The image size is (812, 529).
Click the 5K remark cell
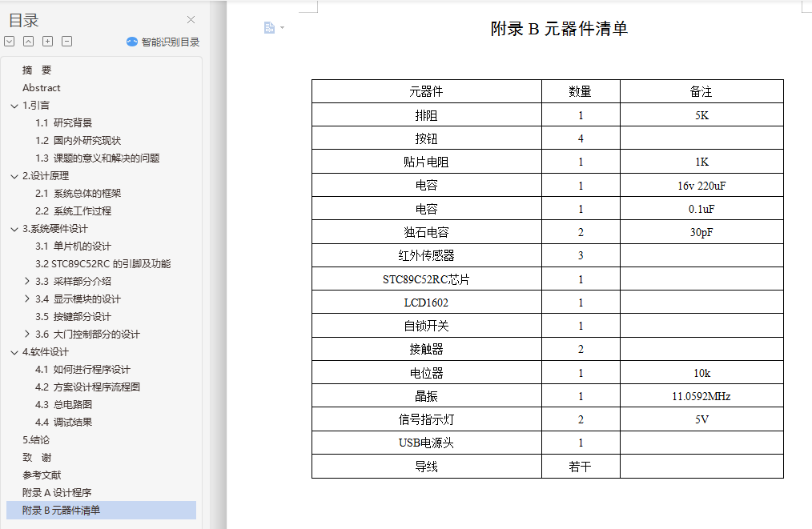pyautogui.click(x=701, y=115)
